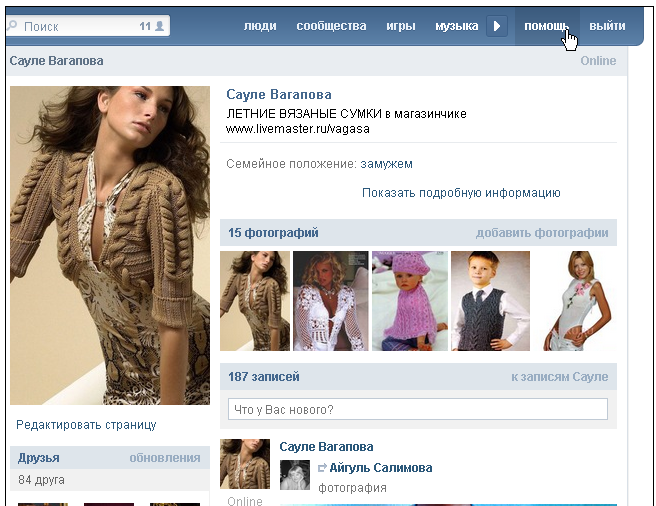The image size is (656, 506).
Task: Click the person icon next to 11
Action: [x=158, y=26]
